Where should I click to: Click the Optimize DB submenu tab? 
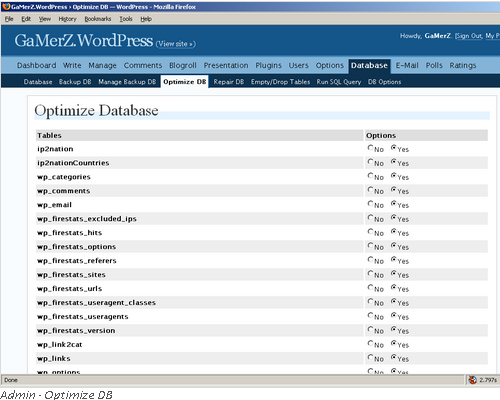[x=185, y=82]
